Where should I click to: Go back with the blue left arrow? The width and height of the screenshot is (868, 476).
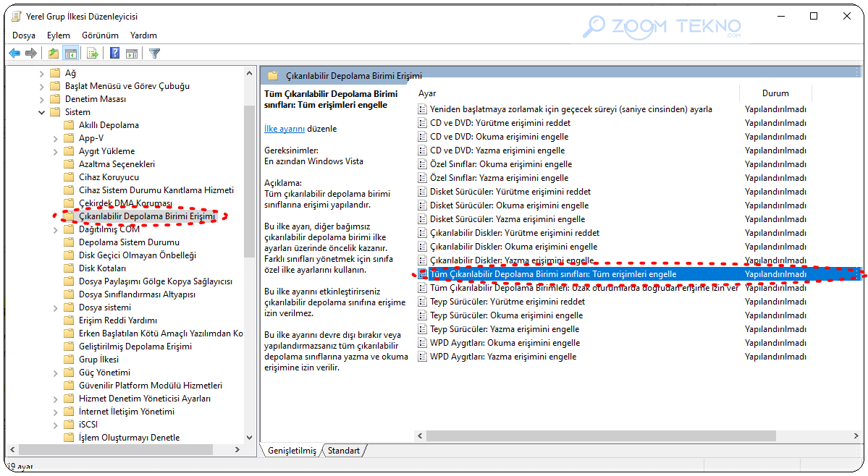click(15, 54)
